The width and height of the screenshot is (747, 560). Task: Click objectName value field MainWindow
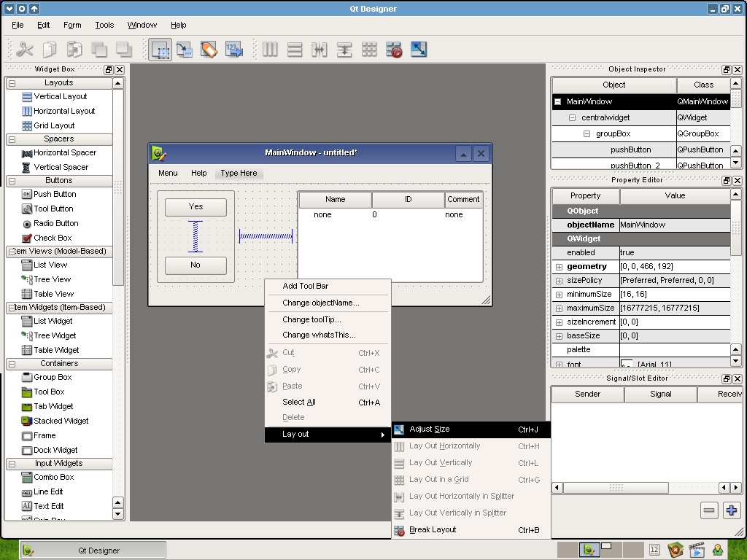675,225
